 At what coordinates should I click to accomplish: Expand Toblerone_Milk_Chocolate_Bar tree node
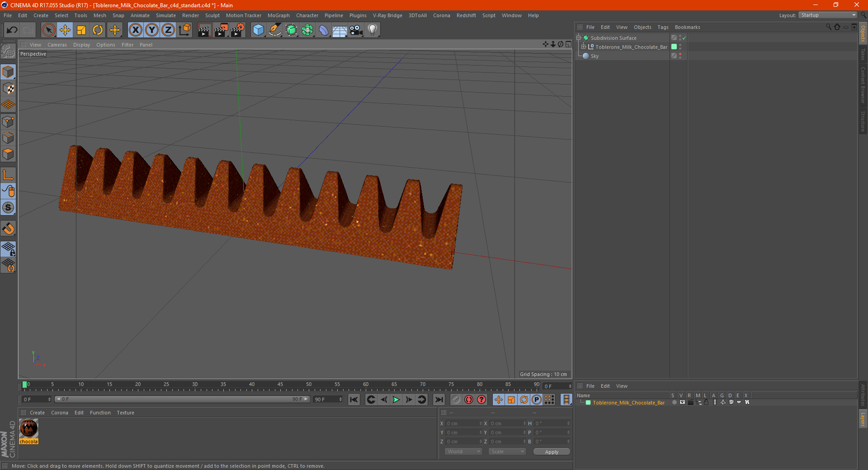(583, 47)
